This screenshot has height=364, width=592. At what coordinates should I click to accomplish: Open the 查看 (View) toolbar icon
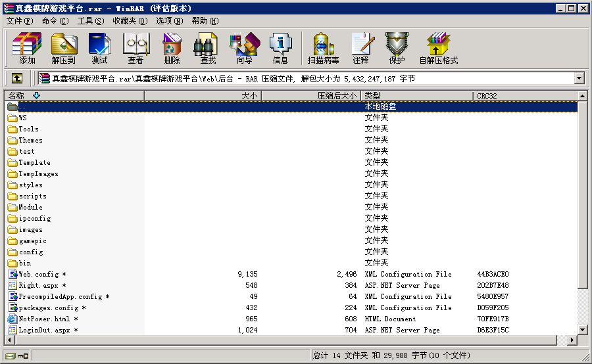coord(136,48)
